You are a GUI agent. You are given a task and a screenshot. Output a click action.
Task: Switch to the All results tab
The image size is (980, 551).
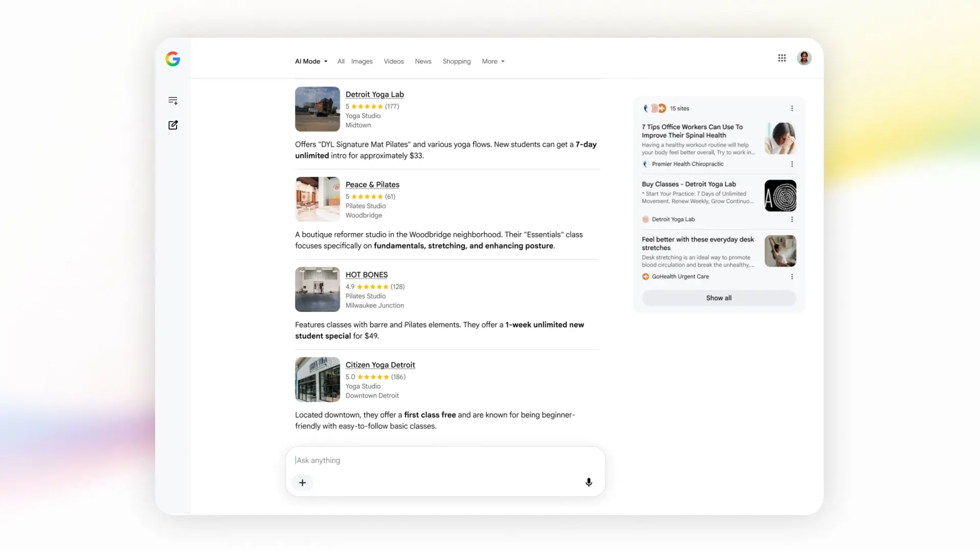coord(341,61)
